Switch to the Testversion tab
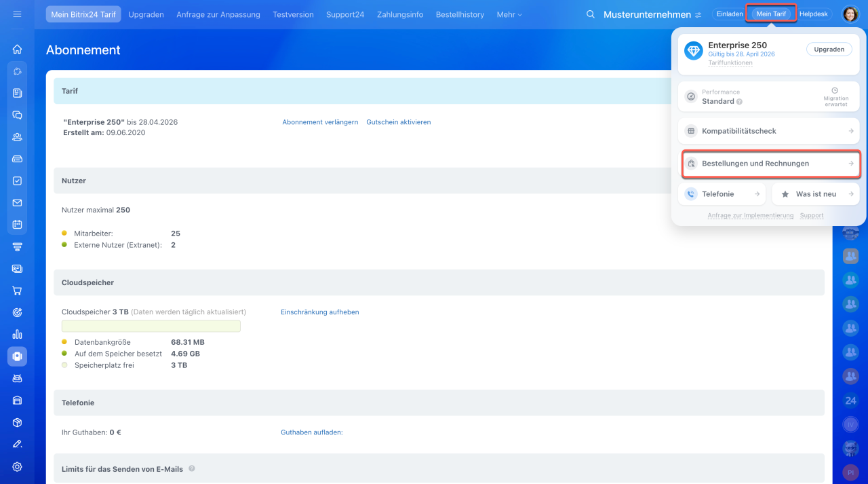 293,14
